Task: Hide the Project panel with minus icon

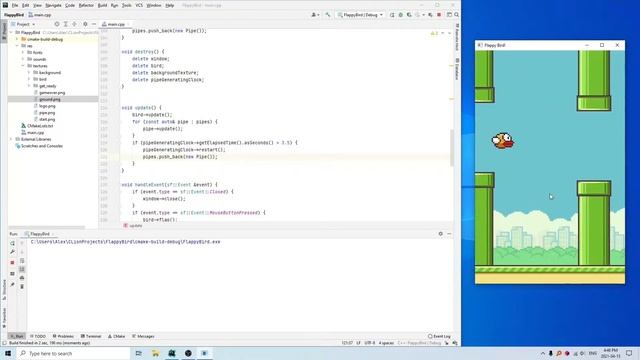Action: click(94, 24)
